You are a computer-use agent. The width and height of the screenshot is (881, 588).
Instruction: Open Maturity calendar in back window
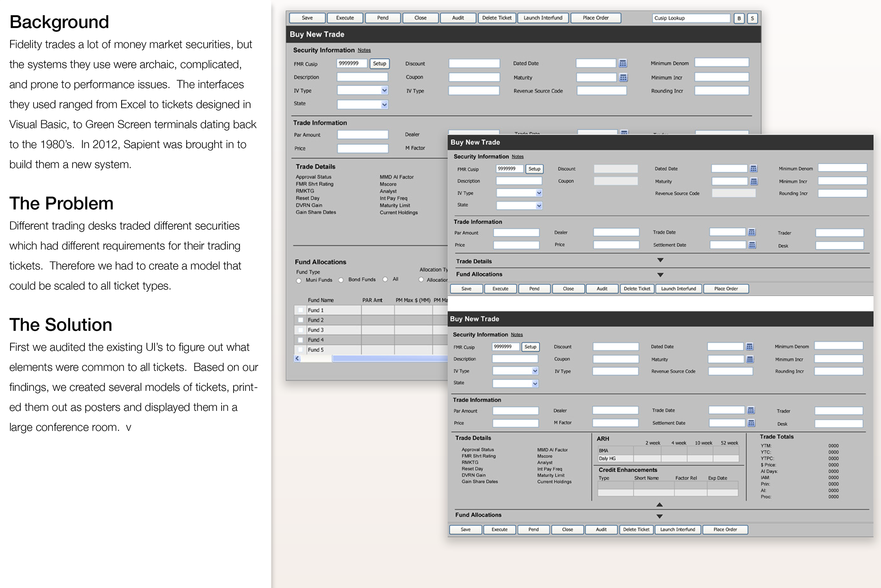pos(623,78)
